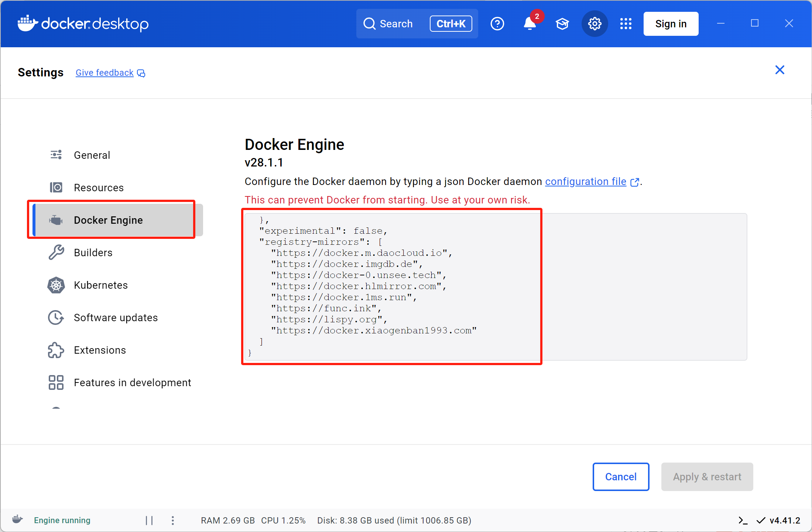Close the Settings panel with X
This screenshot has height=532, width=812.
click(780, 70)
